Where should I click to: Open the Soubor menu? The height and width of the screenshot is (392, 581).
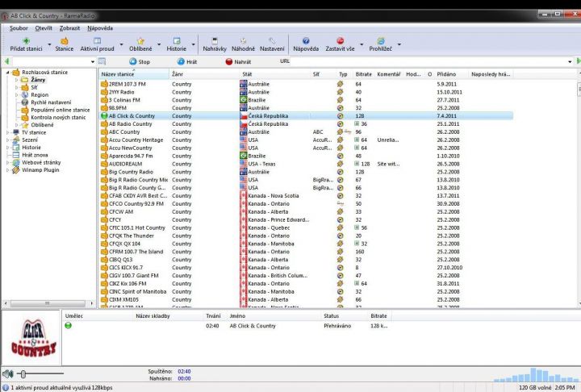coord(19,28)
